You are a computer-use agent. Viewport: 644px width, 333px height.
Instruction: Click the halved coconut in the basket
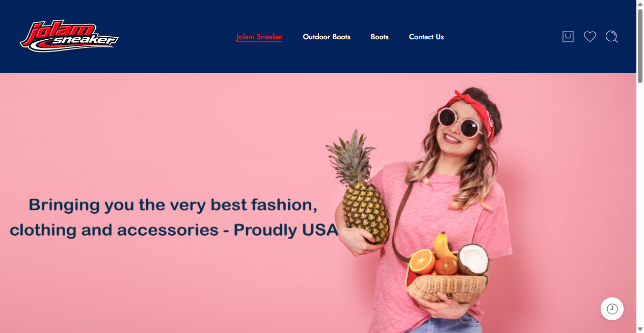point(473,259)
